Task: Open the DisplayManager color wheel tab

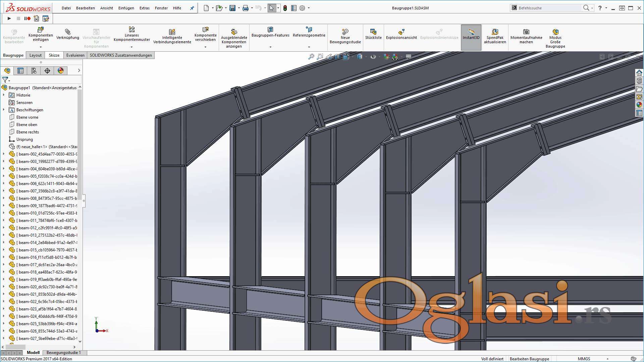Action: pos(61,71)
